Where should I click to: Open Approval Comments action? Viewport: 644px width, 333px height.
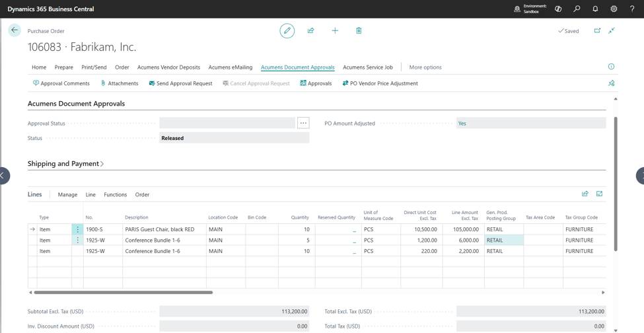pos(61,83)
